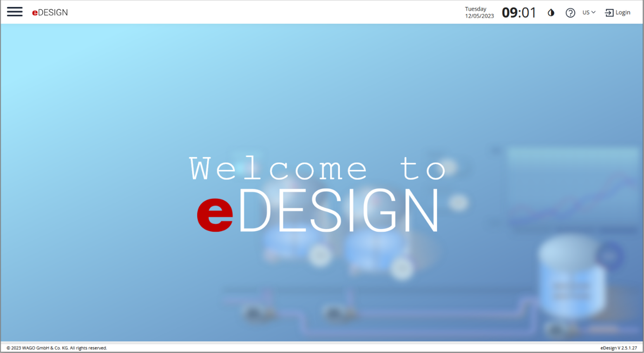Image resolution: width=644 pixels, height=353 pixels.
Task: Click the 09:01 clock display
Action: click(x=519, y=13)
